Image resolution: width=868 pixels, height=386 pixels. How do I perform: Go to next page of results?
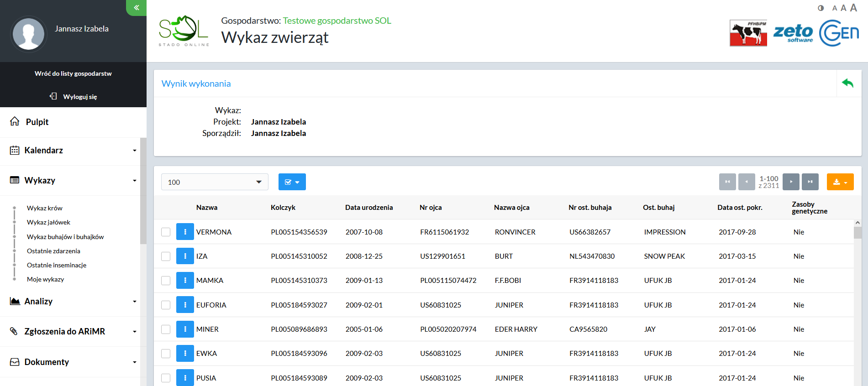click(x=791, y=182)
